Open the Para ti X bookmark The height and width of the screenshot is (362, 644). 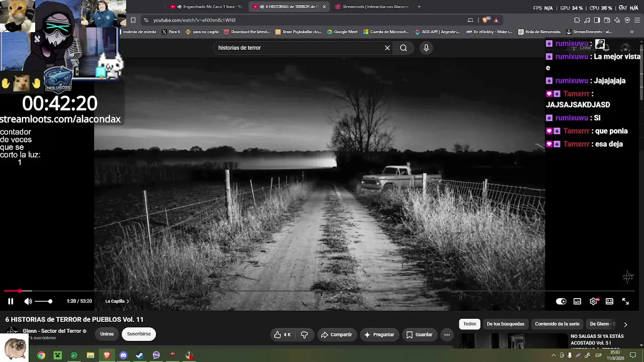(x=171, y=32)
